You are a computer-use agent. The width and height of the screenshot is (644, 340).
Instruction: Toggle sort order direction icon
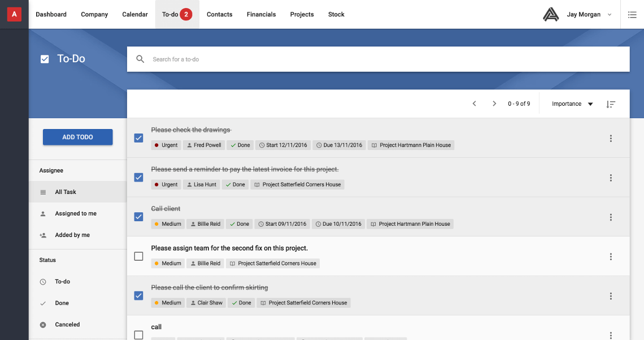pyautogui.click(x=611, y=104)
